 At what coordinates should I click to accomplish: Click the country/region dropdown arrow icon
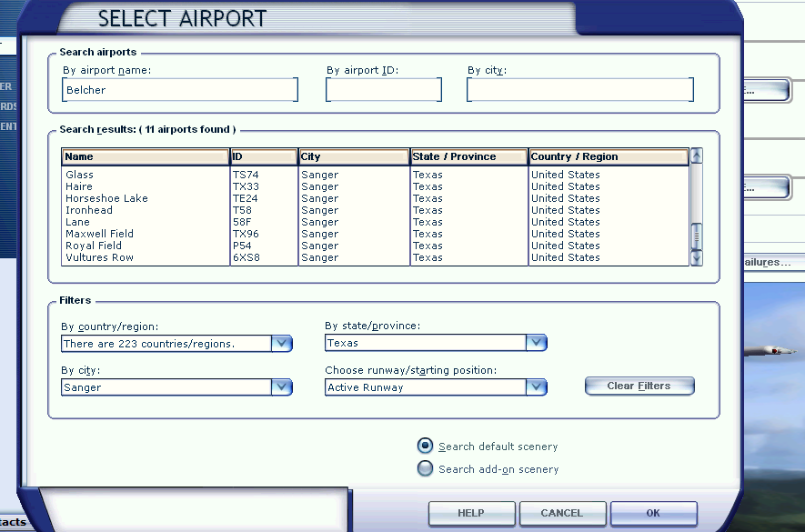click(x=283, y=344)
